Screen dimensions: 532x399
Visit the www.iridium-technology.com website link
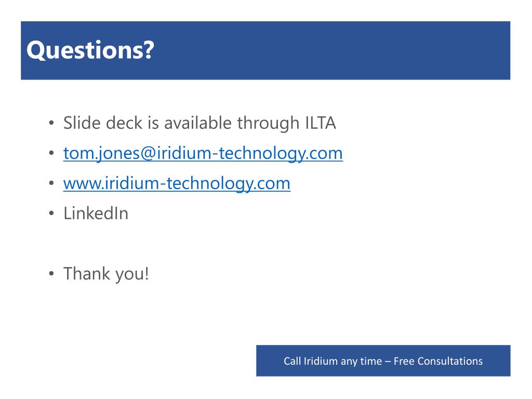pyautogui.click(x=177, y=183)
